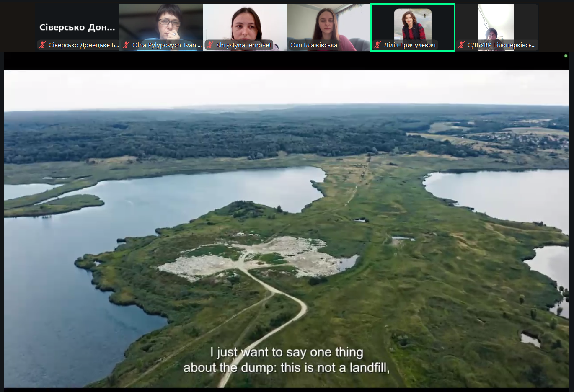The image size is (574, 392).
Task: Select the large Сіверсько Дон... title text tile
Action: pos(77,28)
